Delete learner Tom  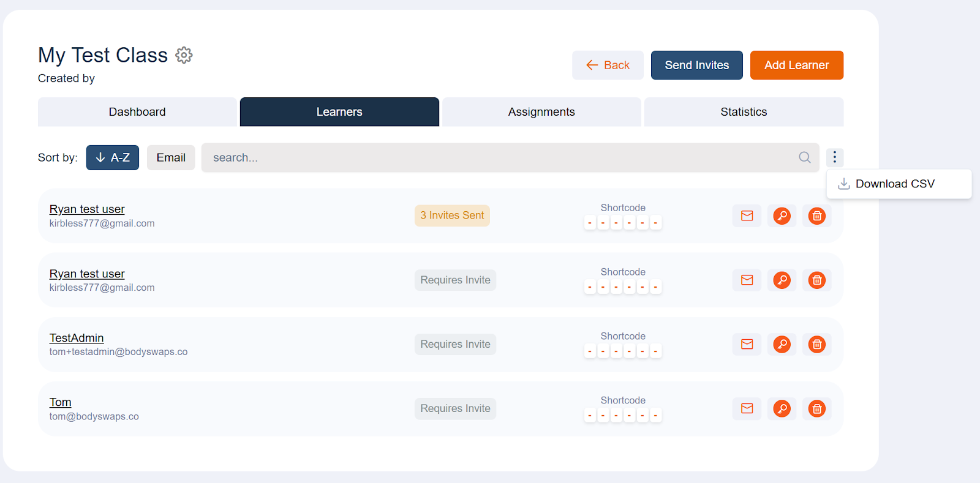(x=816, y=408)
